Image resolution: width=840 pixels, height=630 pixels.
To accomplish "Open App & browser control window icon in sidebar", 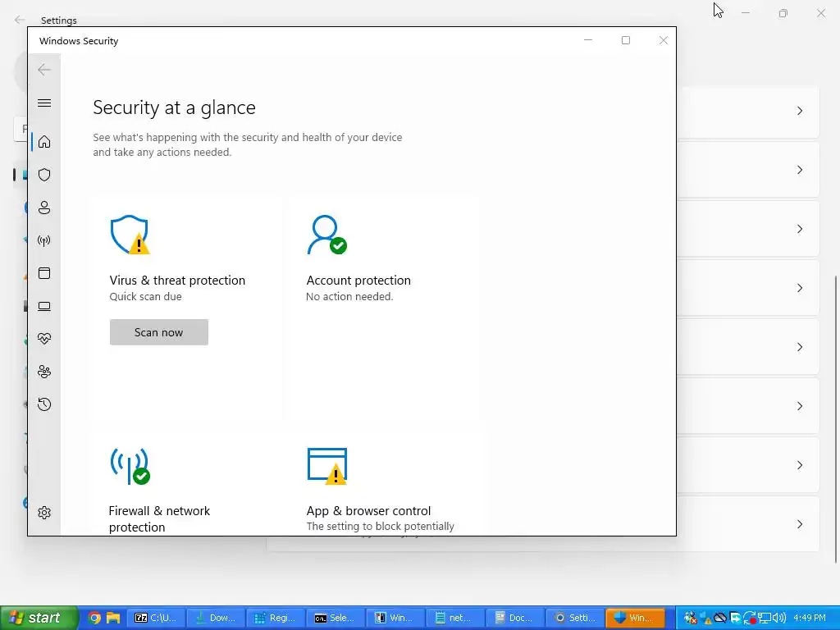I will tap(44, 273).
